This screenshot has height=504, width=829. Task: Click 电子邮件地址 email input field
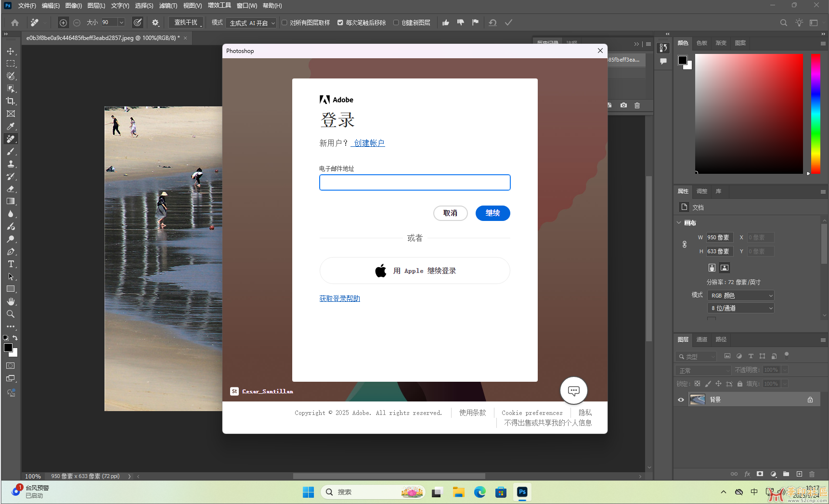click(415, 182)
